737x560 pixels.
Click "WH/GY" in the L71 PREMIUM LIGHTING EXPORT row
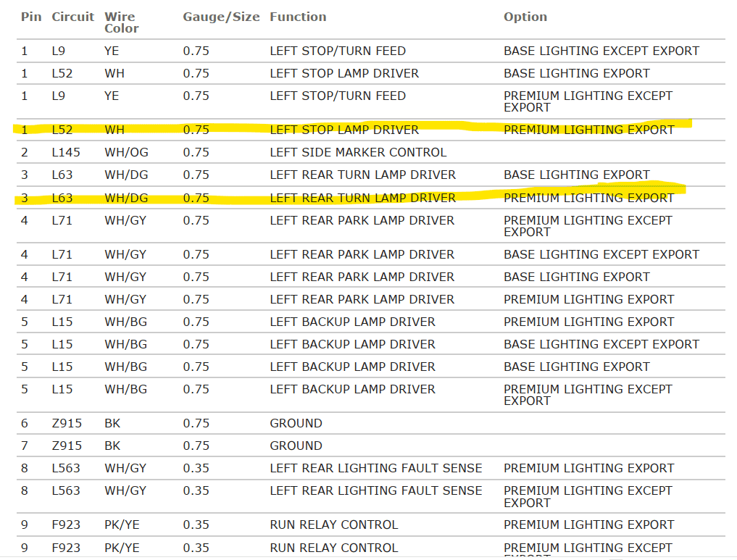(x=125, y=299)
